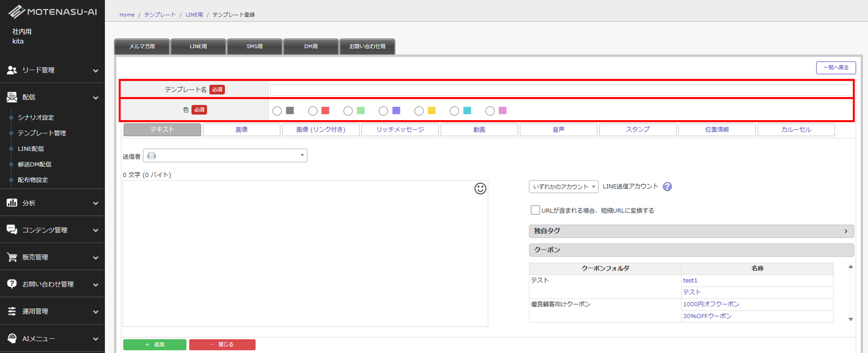Switch to the リッチメッセージ message type tab

click(x=400, y=129)
